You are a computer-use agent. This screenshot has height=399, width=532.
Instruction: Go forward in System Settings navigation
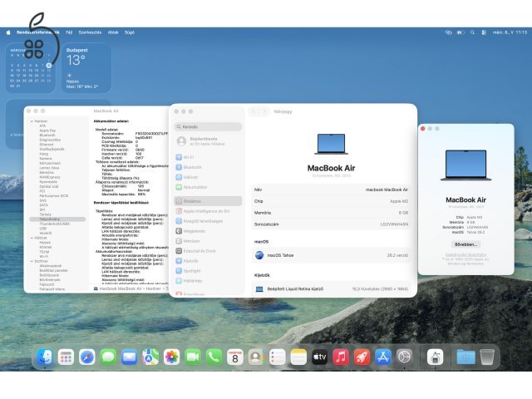tap(264, 111)
